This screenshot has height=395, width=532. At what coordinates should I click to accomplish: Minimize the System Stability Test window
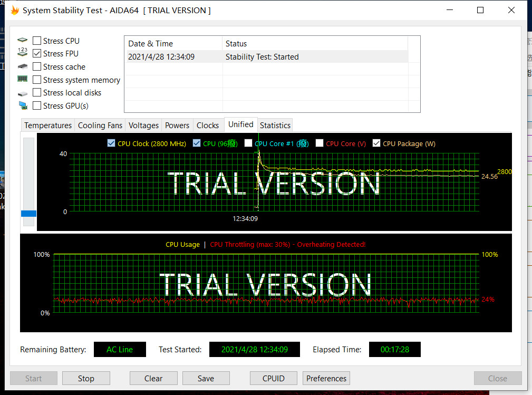450,10
